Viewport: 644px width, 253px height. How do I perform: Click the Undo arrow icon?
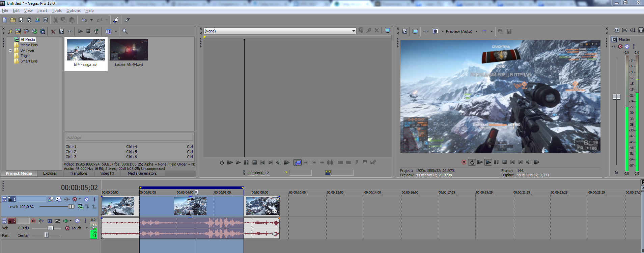pyautogui.click(x=84, y=20)
